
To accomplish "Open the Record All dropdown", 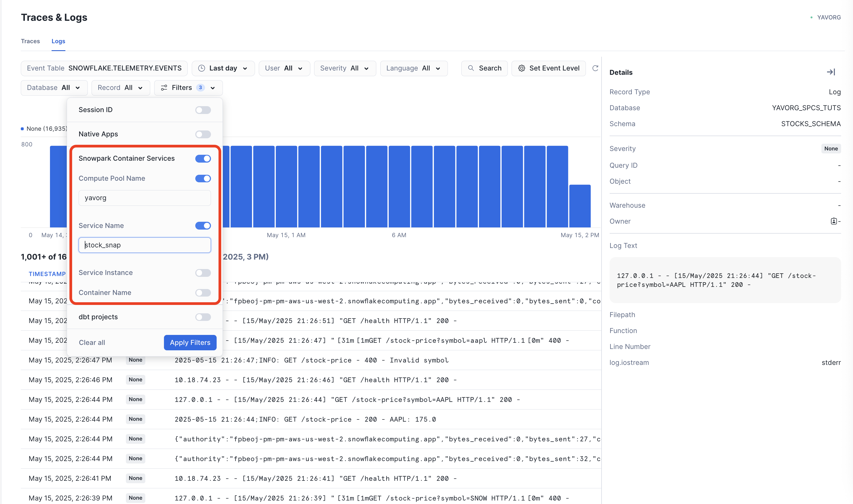I will coord(120,88).
